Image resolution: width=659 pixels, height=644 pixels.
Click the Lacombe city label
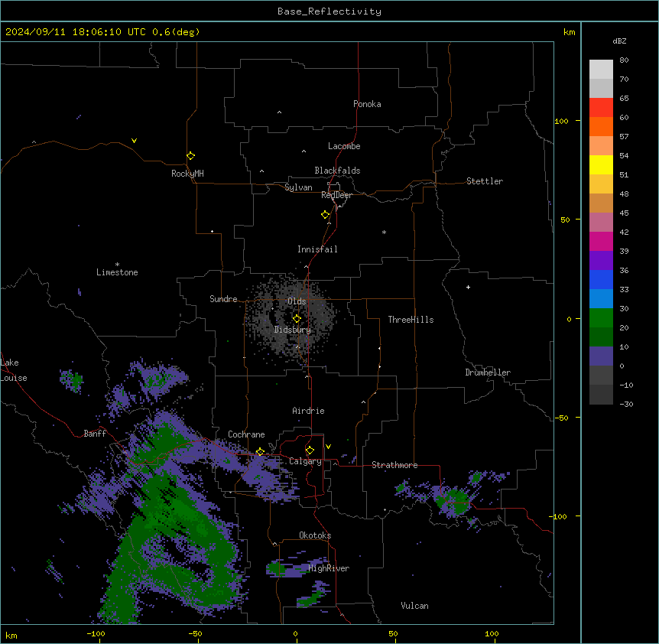click(344, 146)
